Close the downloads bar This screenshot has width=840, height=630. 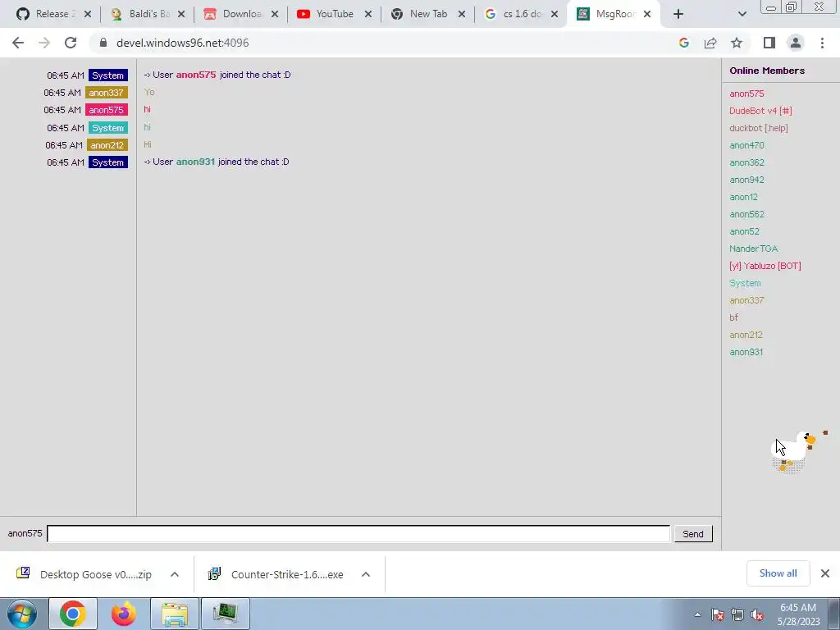(x=825, y=573)
